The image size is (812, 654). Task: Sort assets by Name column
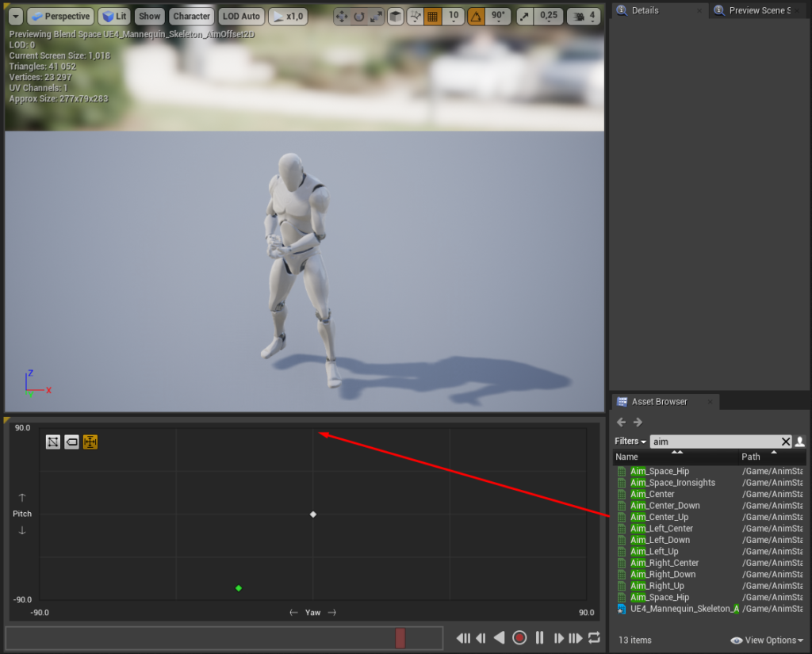tap(676, 457)
